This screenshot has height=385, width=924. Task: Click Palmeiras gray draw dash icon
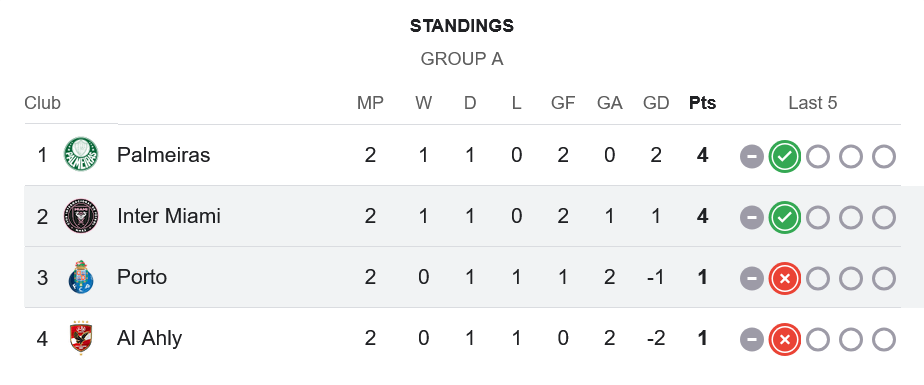(752, 157)
